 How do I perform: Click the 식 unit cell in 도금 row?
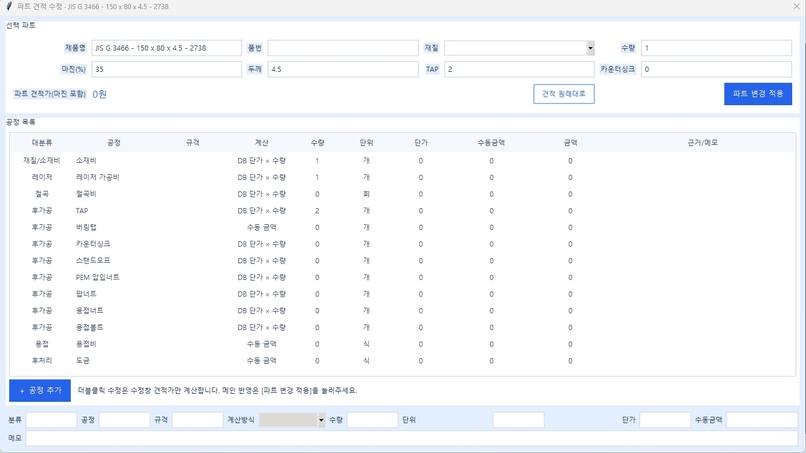point(367,361)
